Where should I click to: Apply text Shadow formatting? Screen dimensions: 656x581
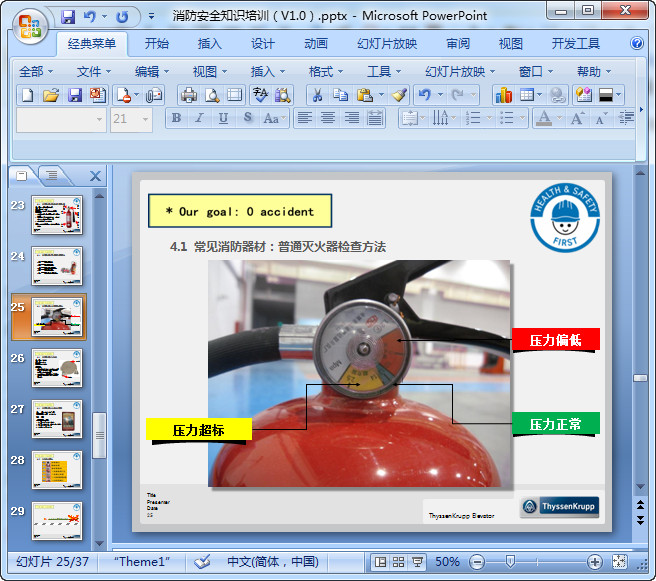click(248, 118)
